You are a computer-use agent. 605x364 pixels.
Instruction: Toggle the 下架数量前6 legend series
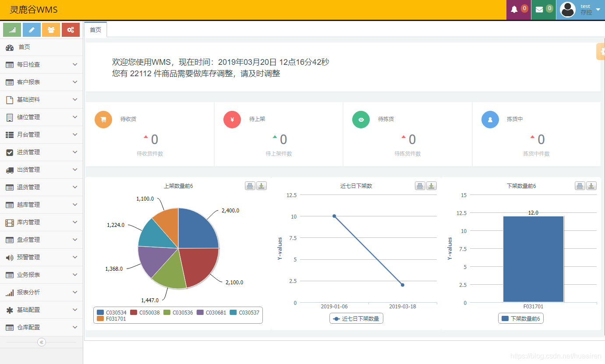point(520,318)
